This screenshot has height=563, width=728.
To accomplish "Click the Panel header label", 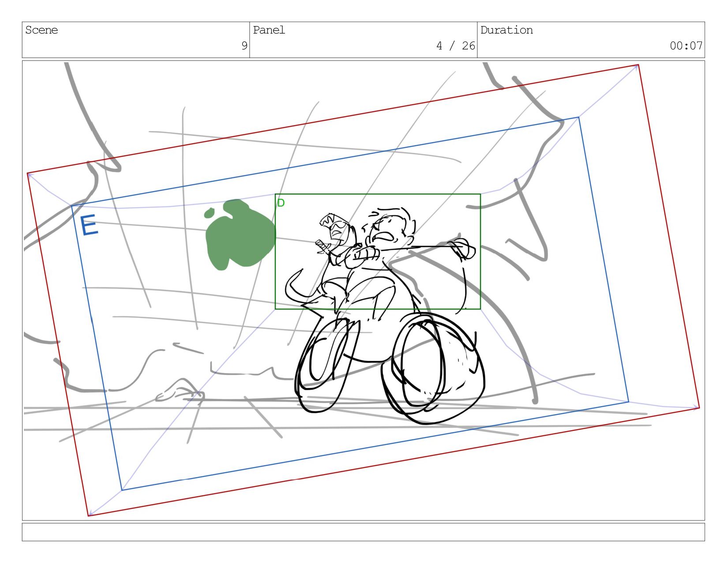I will [269, 30].
